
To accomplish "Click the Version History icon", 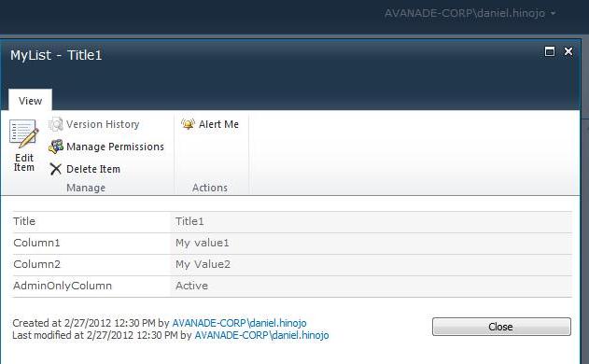I will 56,124.
